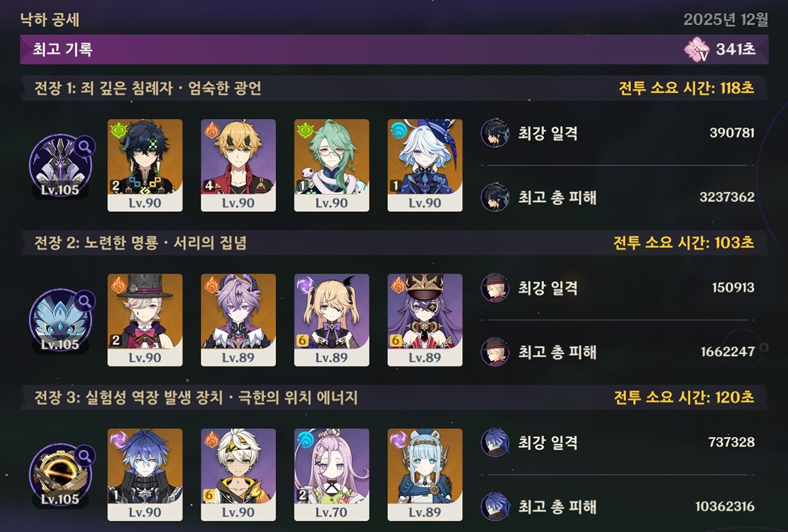
Task: Click the 2025년 12월 date label
Action: [x=726, y=19]
